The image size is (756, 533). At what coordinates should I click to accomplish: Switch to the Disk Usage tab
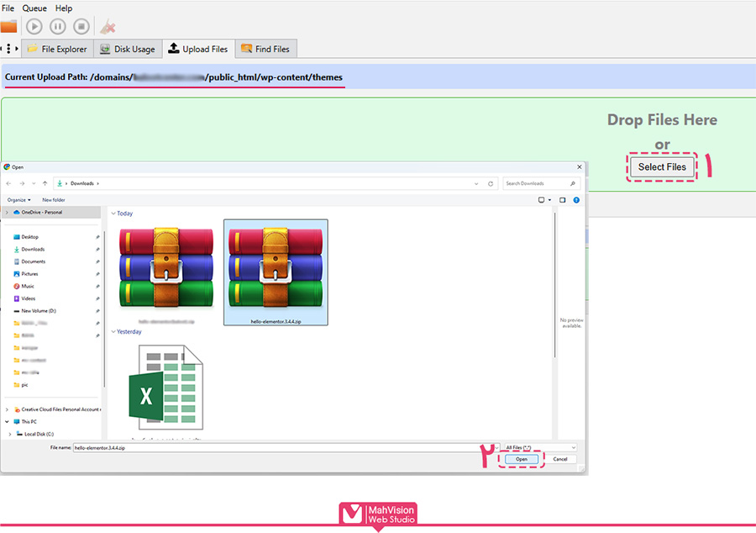pyautogui.click(x=128, y=50)
